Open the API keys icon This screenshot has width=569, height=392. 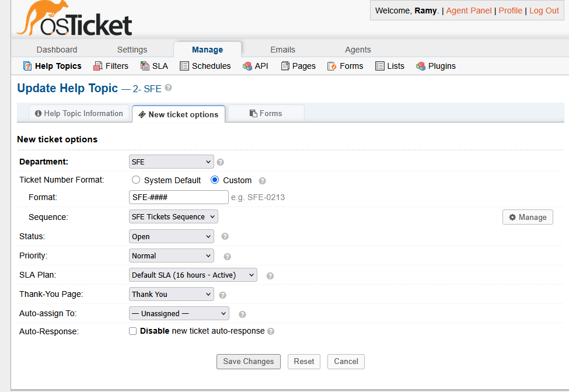pyautogui.click(x=247, y=66)
